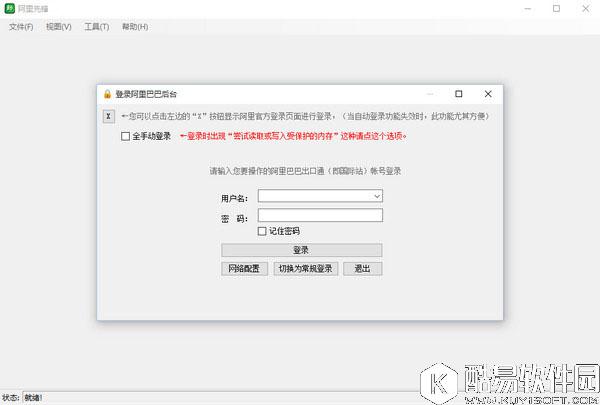Click the 请输入您要操作的阿里巴巴出口通 prompt text
Screen dimensions: 600x405
pos(305,171)
